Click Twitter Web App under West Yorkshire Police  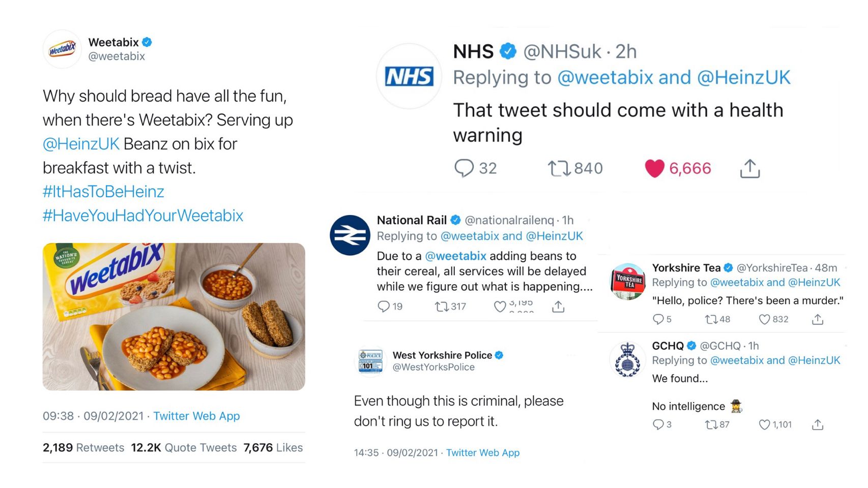tap(483, 452)
